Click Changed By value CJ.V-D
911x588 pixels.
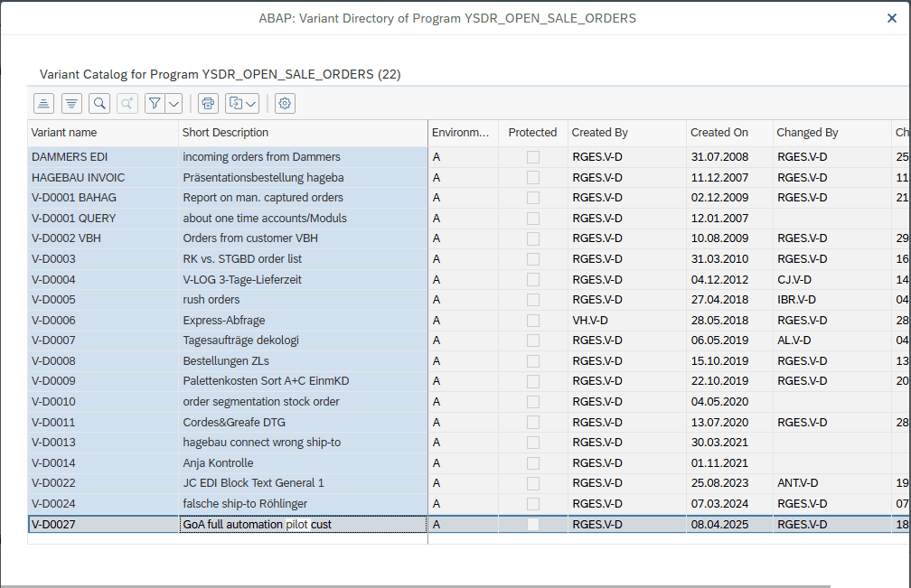click(794, 279)
